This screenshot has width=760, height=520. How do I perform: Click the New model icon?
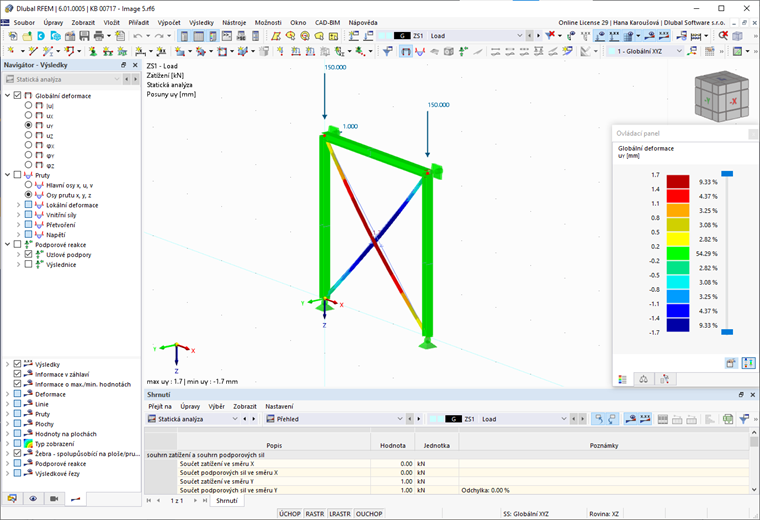click(x=13, y=36)
